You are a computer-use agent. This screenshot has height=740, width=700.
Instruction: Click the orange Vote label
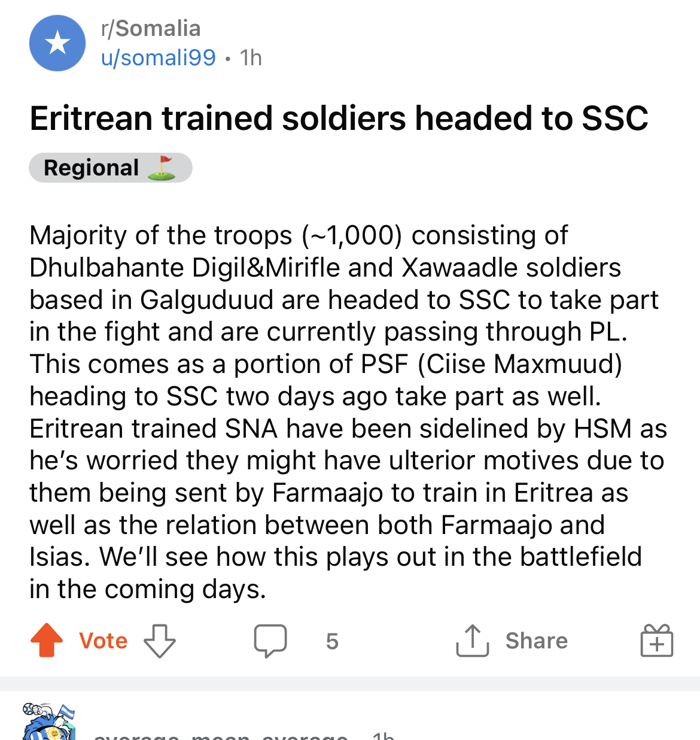(103, 641)
